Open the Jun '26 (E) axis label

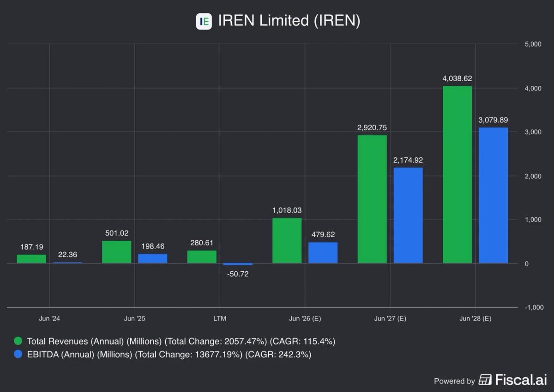click(x=305, y=318)
